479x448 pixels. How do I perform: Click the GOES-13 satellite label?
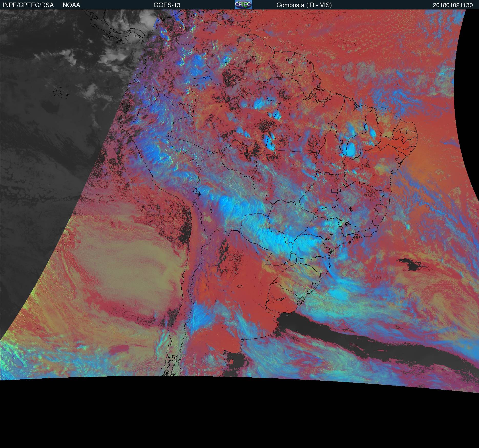167,5
